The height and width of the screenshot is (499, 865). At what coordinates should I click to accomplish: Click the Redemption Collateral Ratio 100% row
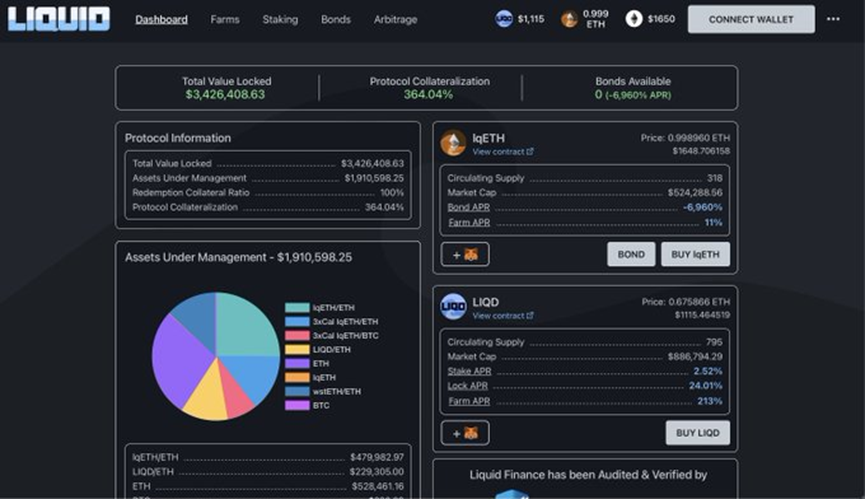click(x=268, y=192)
